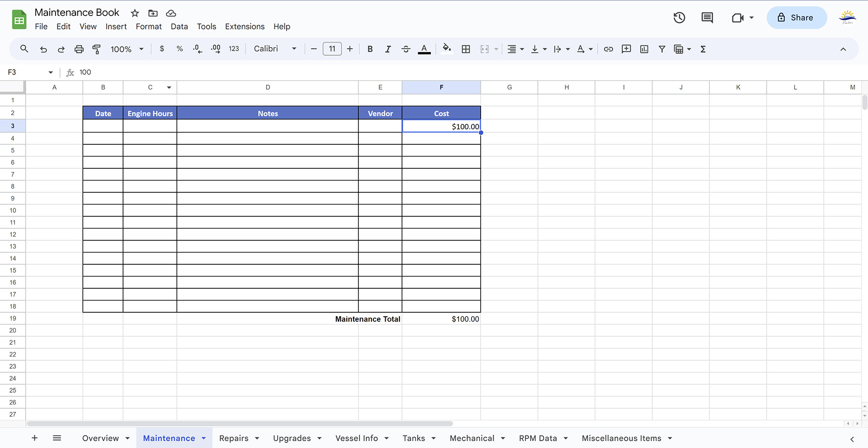Open the Extensions menu
Image resolution: width=868 pixels, height=448 pixels.
(x=245, y=27)
